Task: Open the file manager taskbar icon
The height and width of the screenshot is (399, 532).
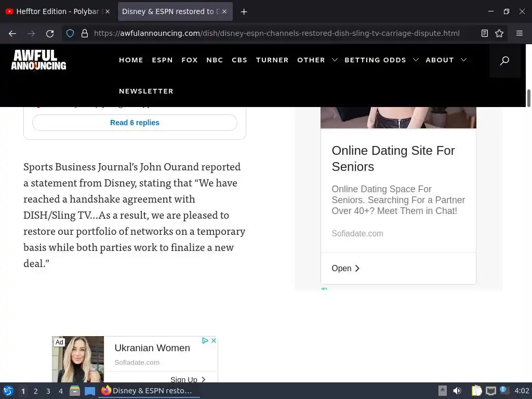Action: (75, 391)
